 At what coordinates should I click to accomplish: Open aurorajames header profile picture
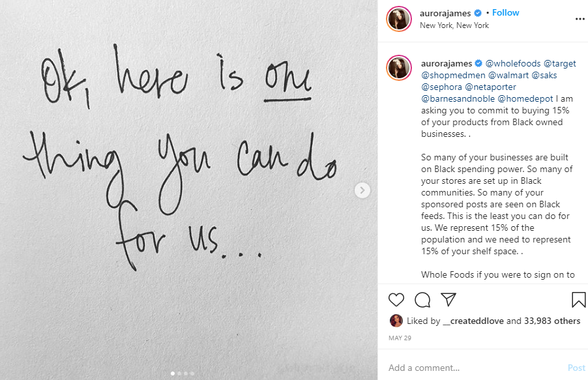point(399,19)
